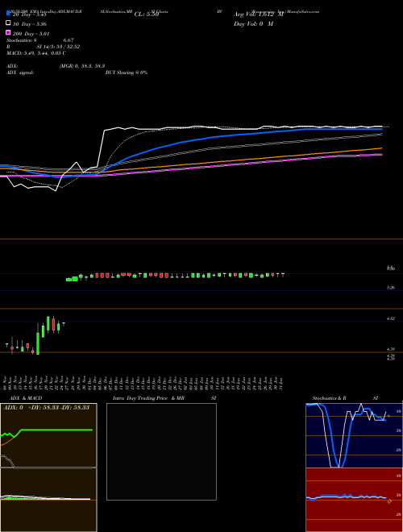Image resolution: width=403 pixels, height=532 pixels.
Task: Click the RSI 14/5: 53 / 52.52 line
Action: pyautogui.click(x=43, y=47)
